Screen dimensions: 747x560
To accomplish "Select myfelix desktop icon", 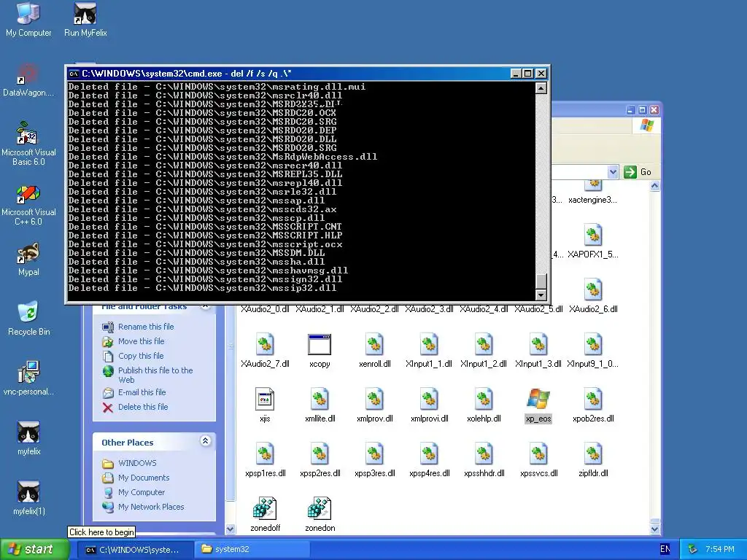I will pyautogui.click(x=28, y=438).
